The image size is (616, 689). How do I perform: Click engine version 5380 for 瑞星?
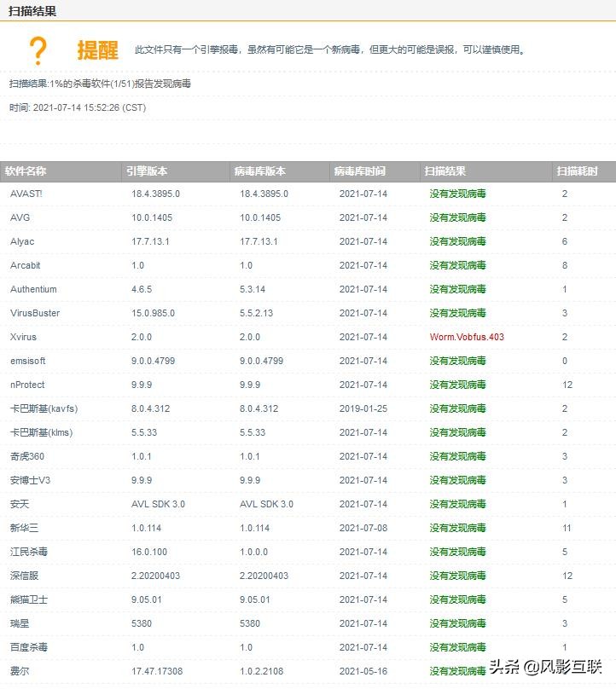coord(142,623)
